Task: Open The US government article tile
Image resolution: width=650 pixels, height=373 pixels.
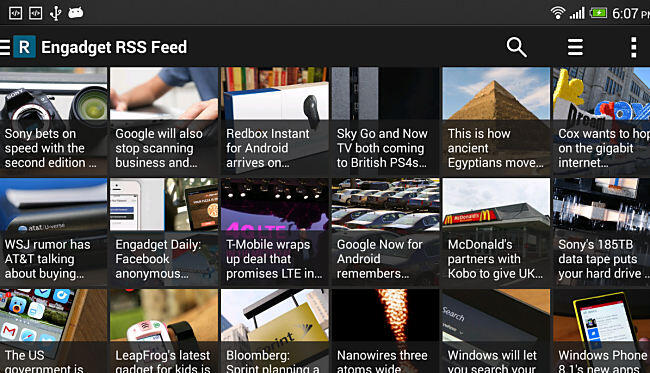Action: [x=53, y=331]
